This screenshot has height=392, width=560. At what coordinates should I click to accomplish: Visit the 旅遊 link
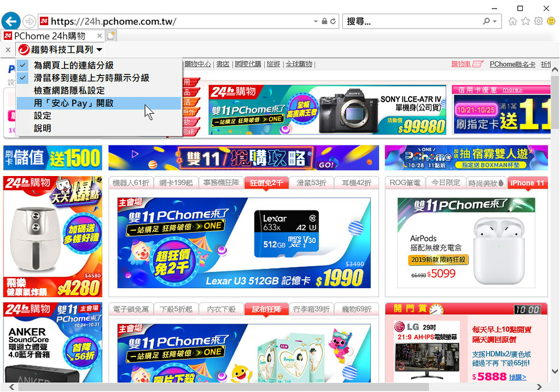273,65
